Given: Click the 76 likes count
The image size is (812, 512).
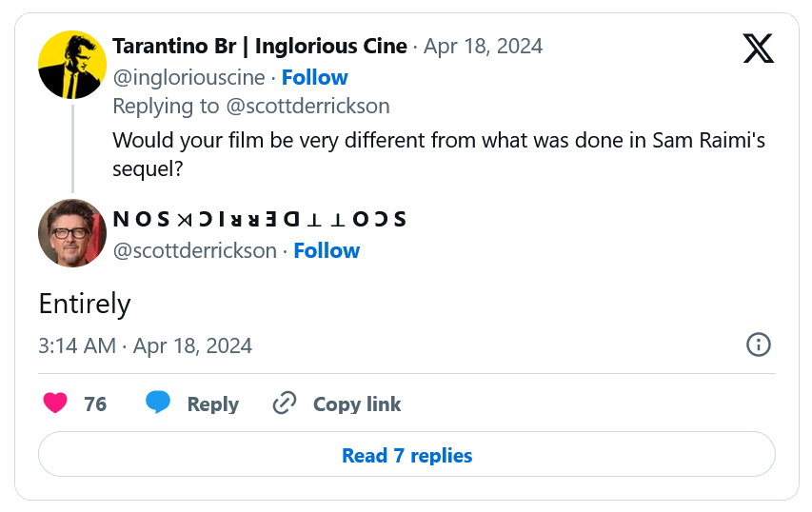Looking at the screenshot, I should tap(95, 404).
